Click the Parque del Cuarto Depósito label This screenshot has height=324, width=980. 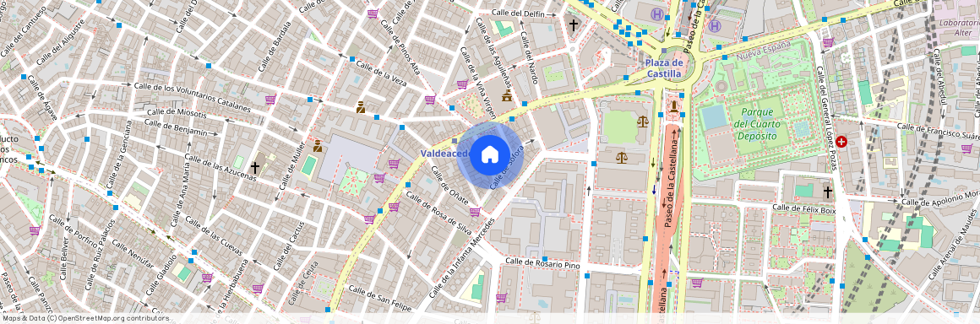point(758,123)
